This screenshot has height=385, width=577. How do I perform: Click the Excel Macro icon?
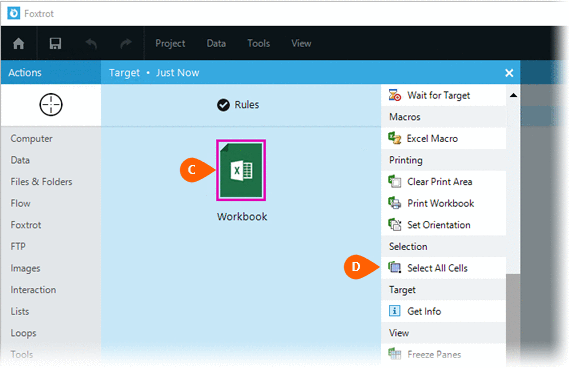coord(395,138)
